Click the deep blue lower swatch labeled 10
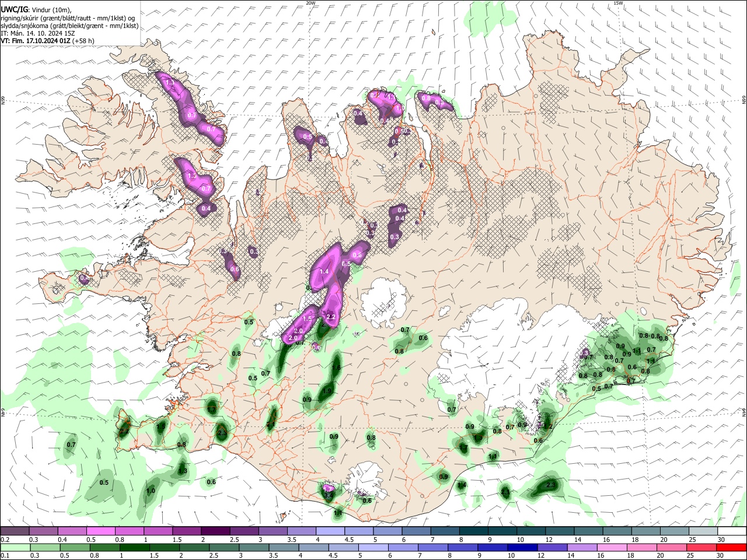747x560 pixels. [523, 547]
